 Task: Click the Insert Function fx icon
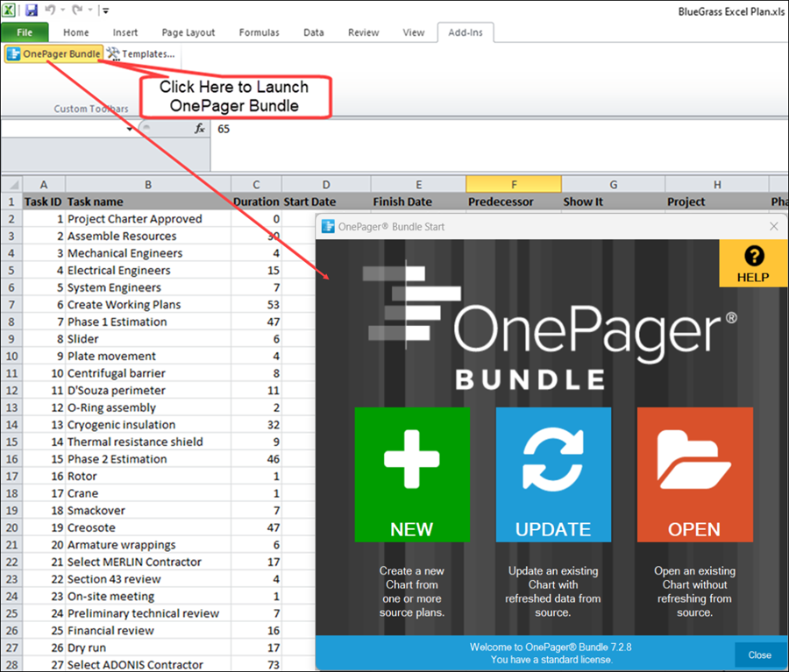pos(198,128)
